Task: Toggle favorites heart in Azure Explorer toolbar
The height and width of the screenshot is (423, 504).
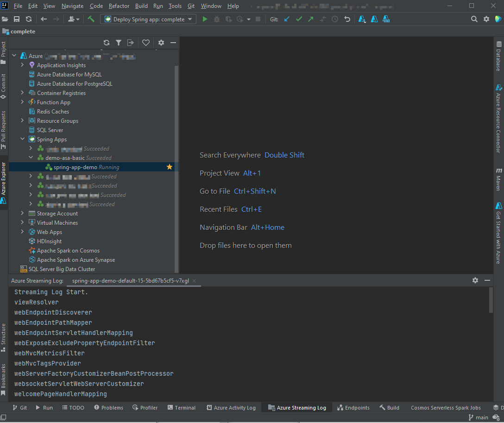Action: pyautogui.click(x=146, y=42)
